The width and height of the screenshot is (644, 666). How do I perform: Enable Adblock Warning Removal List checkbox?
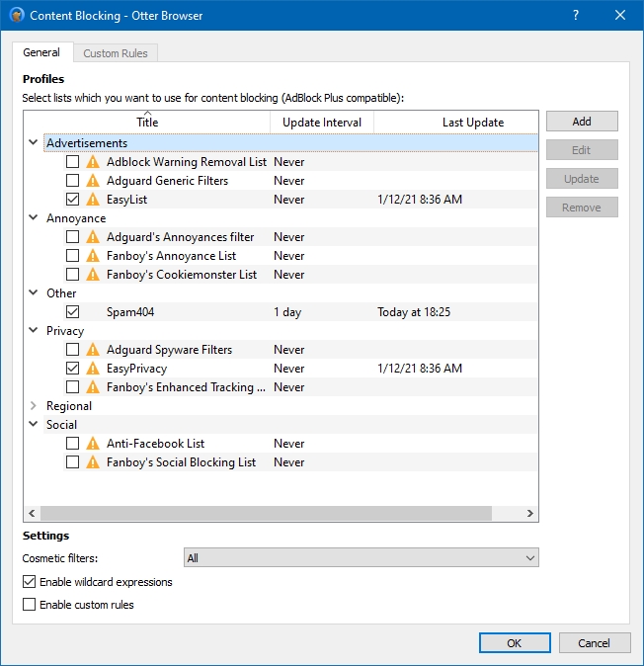[x=72, y=162]
